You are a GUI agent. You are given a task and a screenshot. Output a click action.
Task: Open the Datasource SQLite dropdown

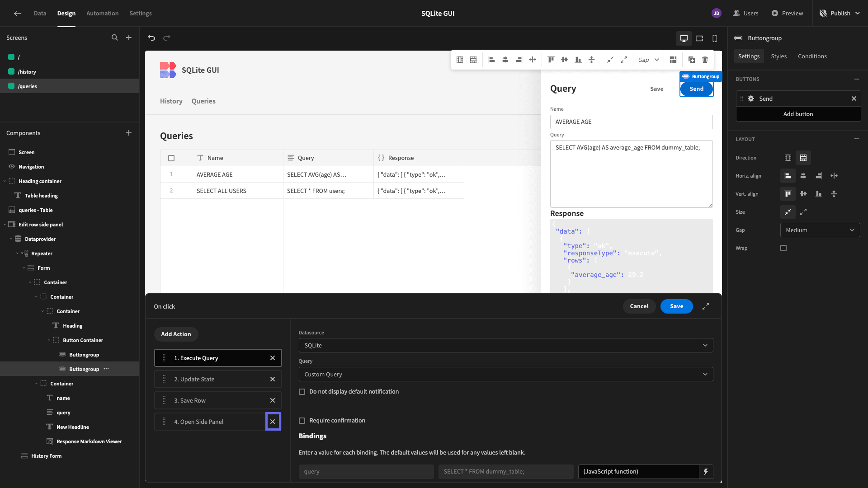coord(506,345)
